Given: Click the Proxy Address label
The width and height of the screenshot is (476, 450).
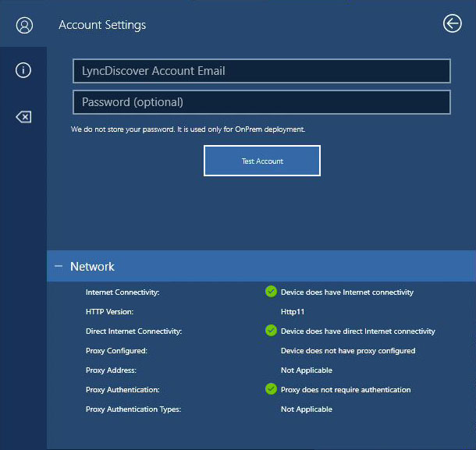Looking at the screenshot, I should [111, 370].
